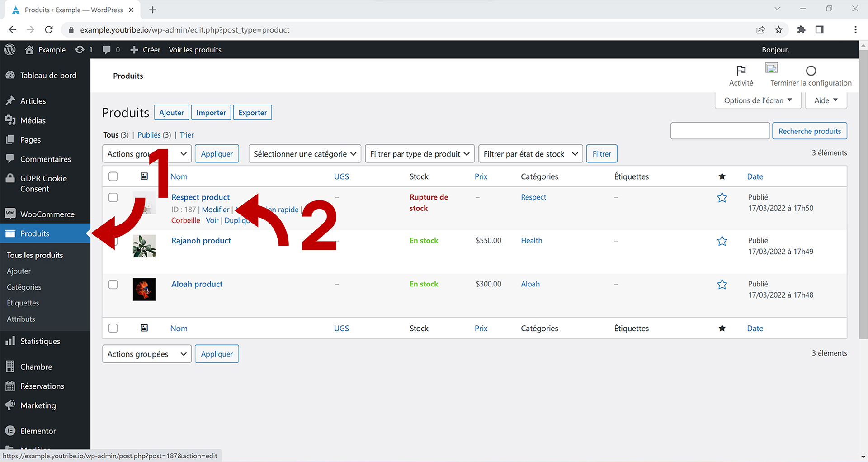Select the Aloah product checkbox

point(113,285)
